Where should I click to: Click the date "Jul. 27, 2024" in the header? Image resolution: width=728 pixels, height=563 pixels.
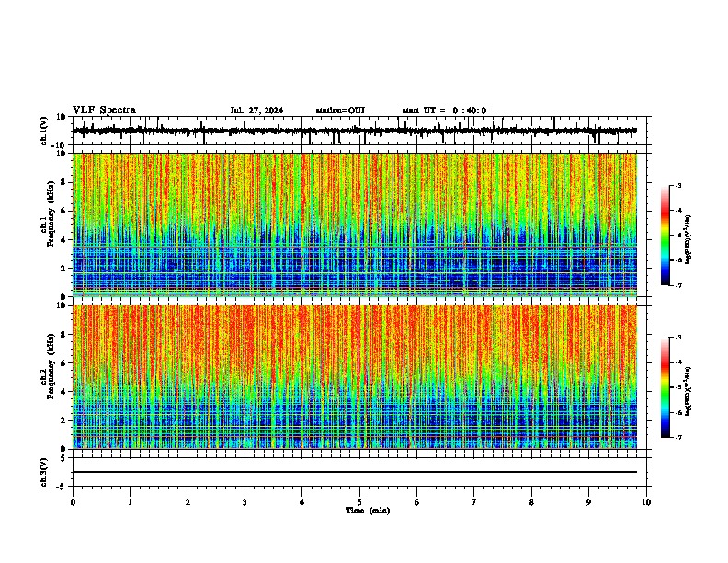click(256, 110)
